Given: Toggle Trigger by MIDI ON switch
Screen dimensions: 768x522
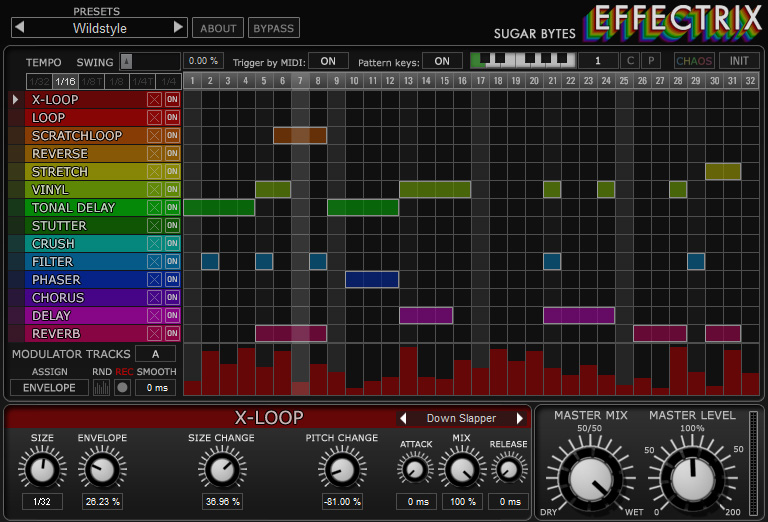Looking at the screenshot, I should [328, 61].
